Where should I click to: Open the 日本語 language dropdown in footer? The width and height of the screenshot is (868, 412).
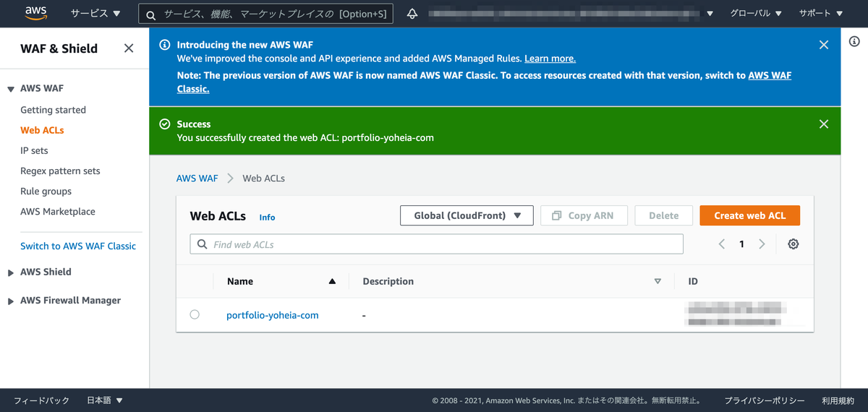coord(105,400)
